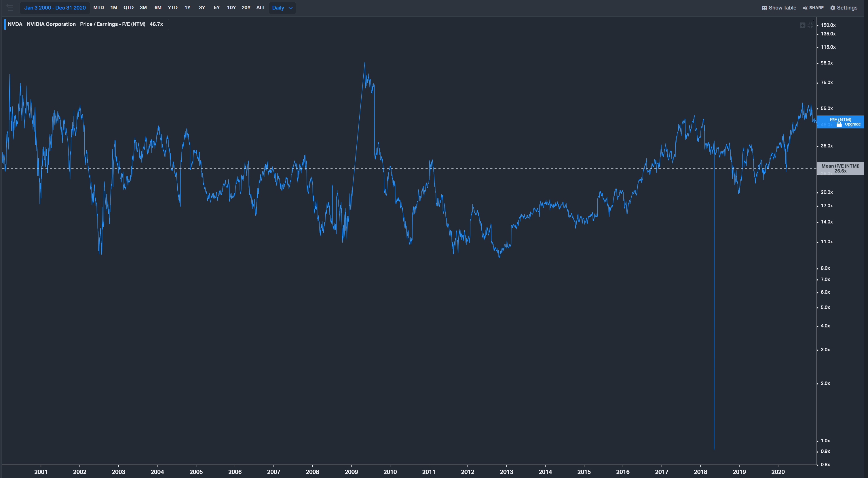The image size is (868, 478).
Task: Click the exit fullscreen chart icon
Action: tap(810, 25)
